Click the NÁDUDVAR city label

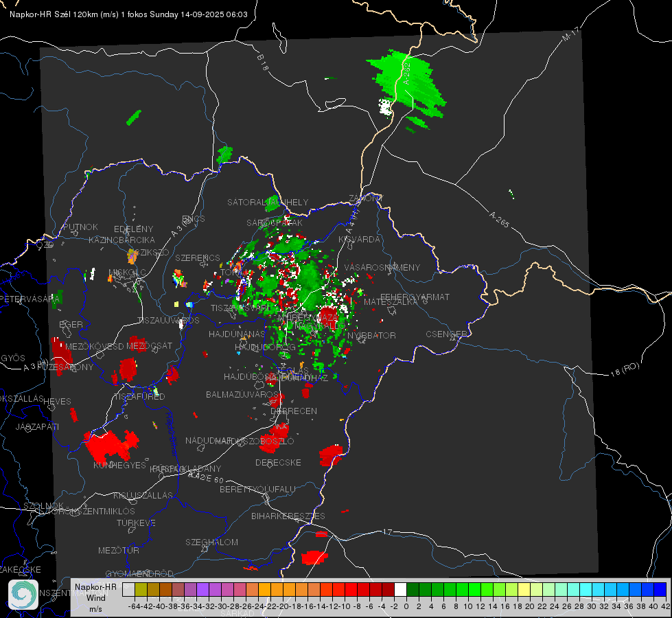209,440
